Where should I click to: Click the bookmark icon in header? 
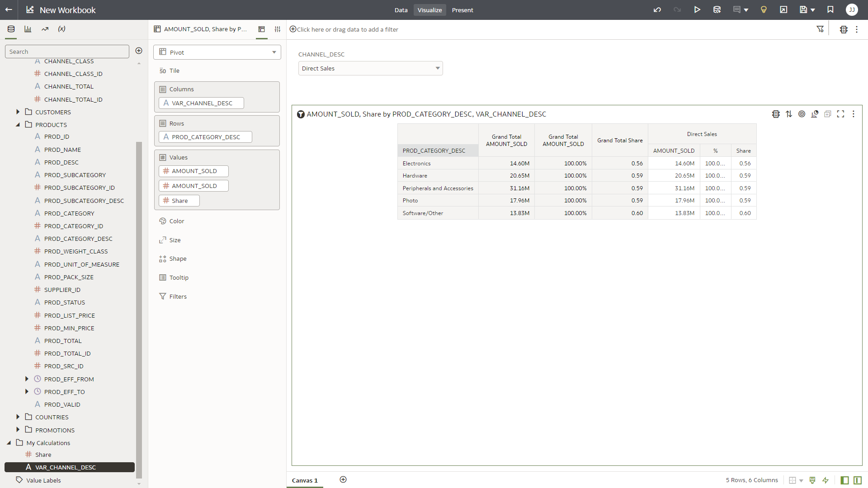(x=830, y=10)
